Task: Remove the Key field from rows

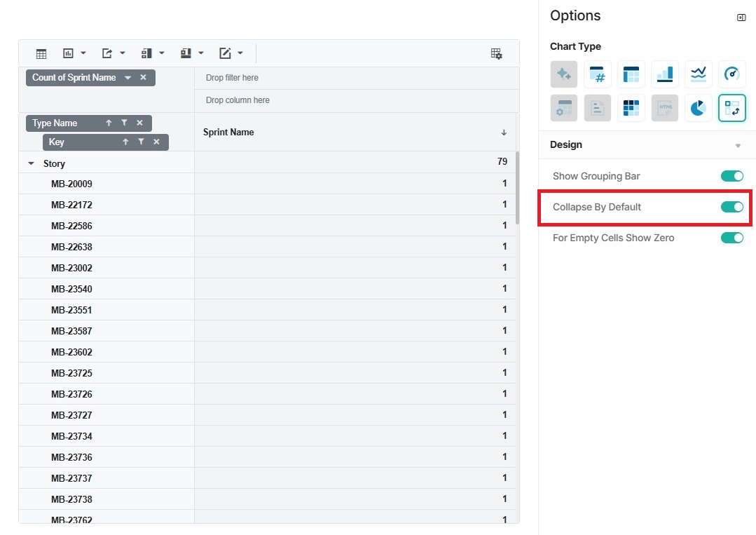Action: click(156, 142)
